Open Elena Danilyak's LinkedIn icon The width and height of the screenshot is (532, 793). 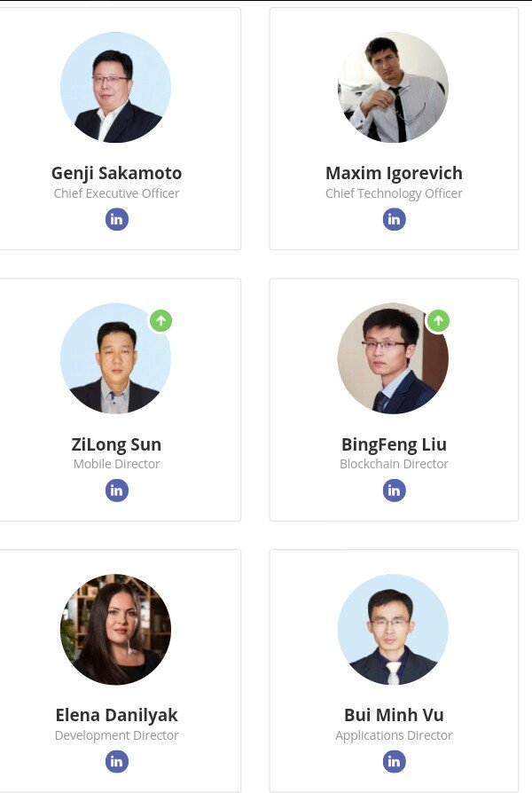(117, 761)
